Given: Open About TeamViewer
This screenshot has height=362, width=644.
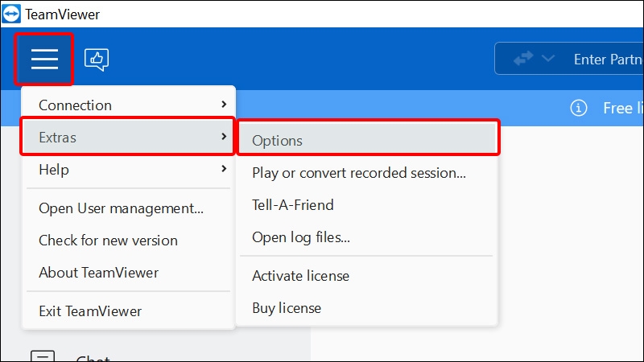Looking at the screenshot, I should pyautogui.click(x=128, y=272).
